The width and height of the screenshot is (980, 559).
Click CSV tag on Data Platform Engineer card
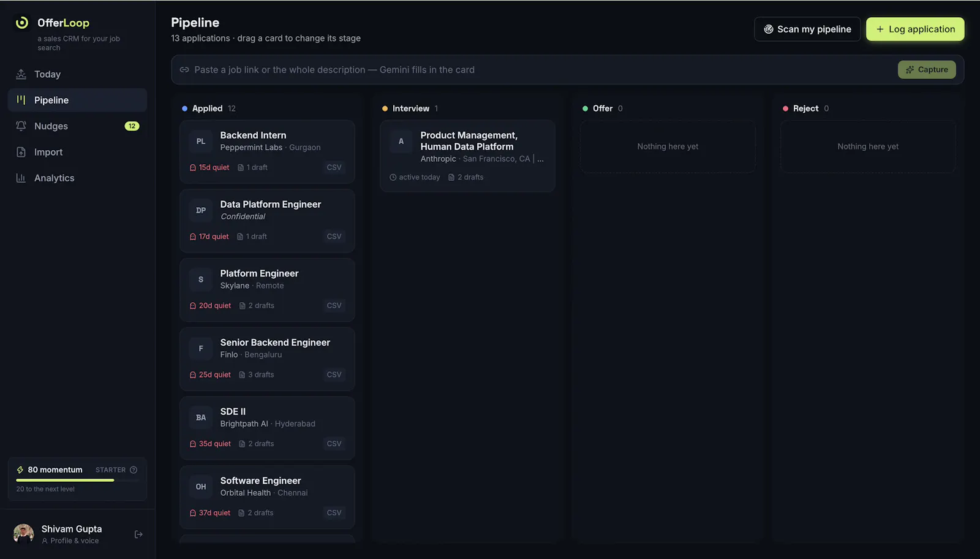pyautogui.click(x=334, y=237)
